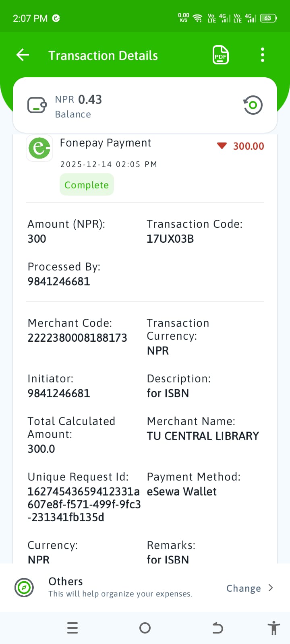Open Android recent apps menu button

(x=72, y=628)
